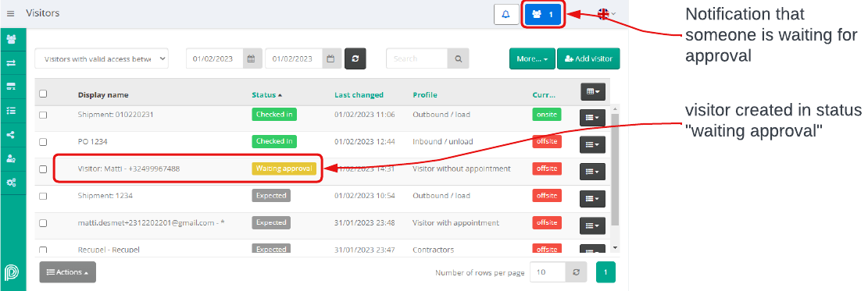Open the calendar picker of the second date field
The image size is (868, 291).
pyautogui.click(x=330, y=59)
